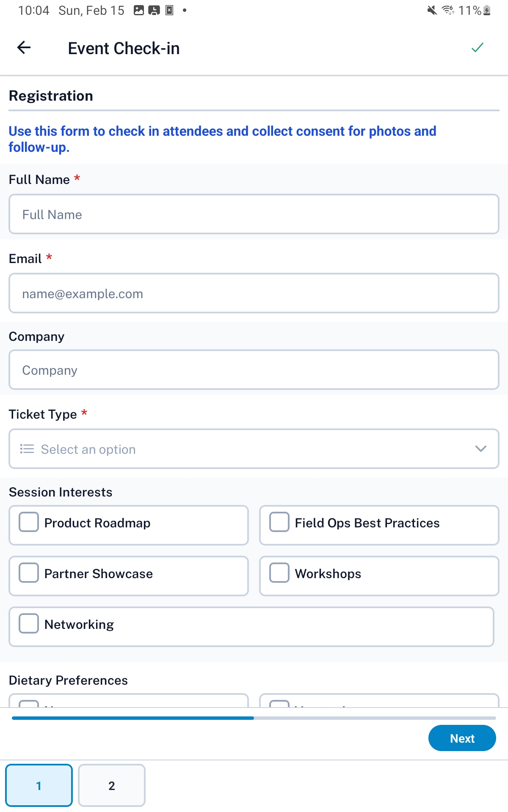The image size is (508, 812).
Task: Tap the muted volume icon in the status bar
Action: 432,10
